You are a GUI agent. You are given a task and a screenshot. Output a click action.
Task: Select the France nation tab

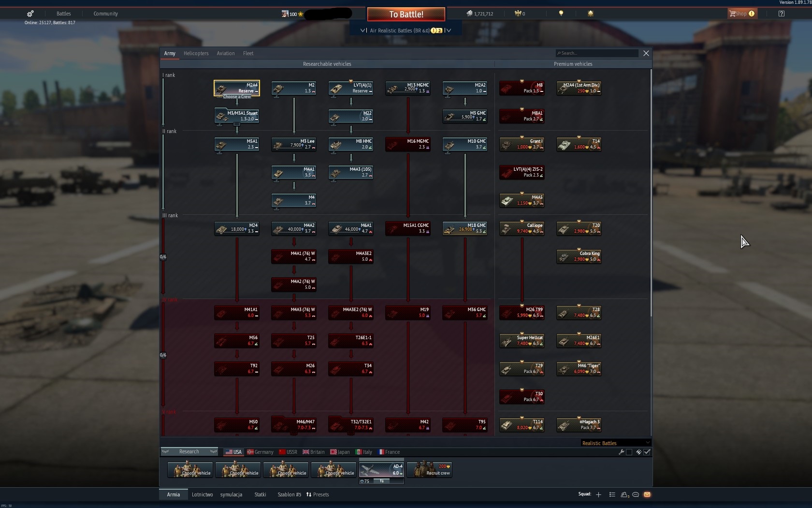click(389, 452)
